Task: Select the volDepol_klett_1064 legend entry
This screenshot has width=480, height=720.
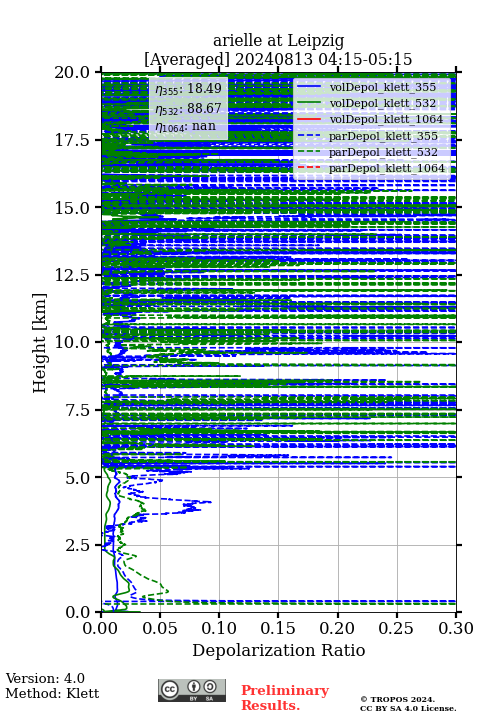Action: pyautogui.click(x=370, y=119)
